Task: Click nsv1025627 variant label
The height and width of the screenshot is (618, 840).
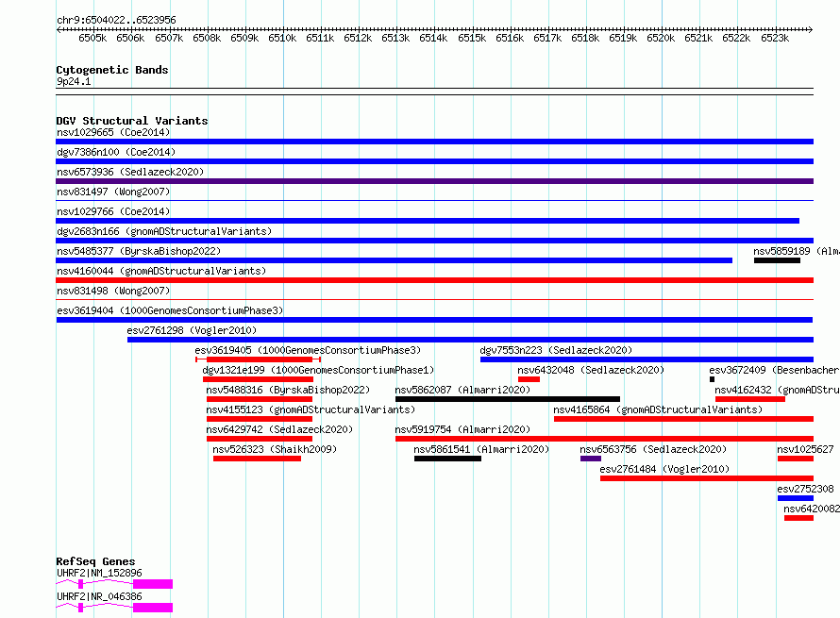Action: coord(805,449)
